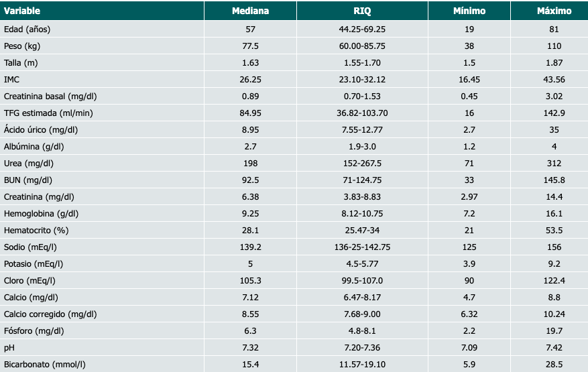Select Creatinina basal (mg/dl) row label

click(x=46, y=96)
